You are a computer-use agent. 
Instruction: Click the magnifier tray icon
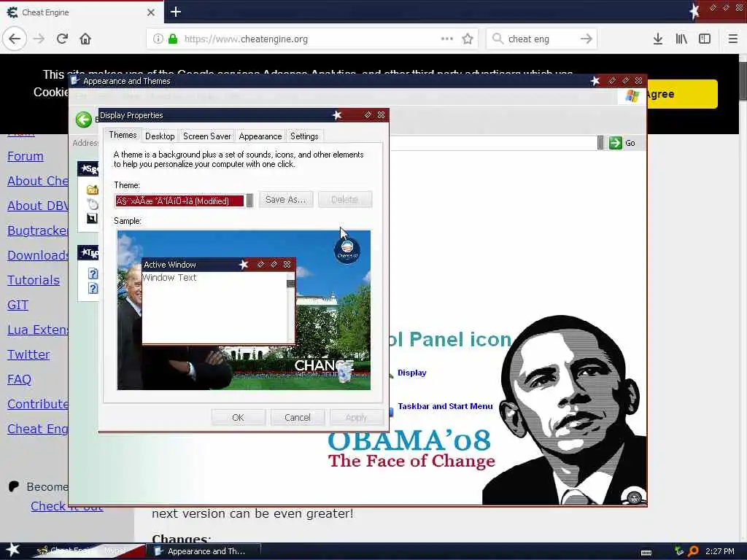(x=694, y=551)
